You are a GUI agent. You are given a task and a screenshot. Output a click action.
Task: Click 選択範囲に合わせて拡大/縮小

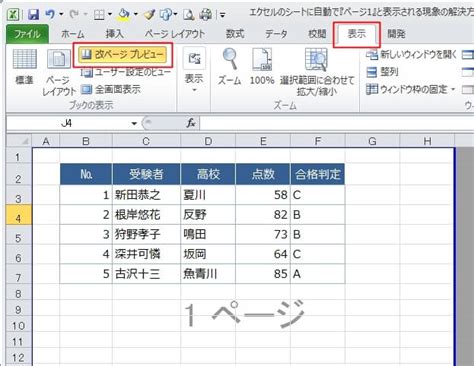point(317,71)
